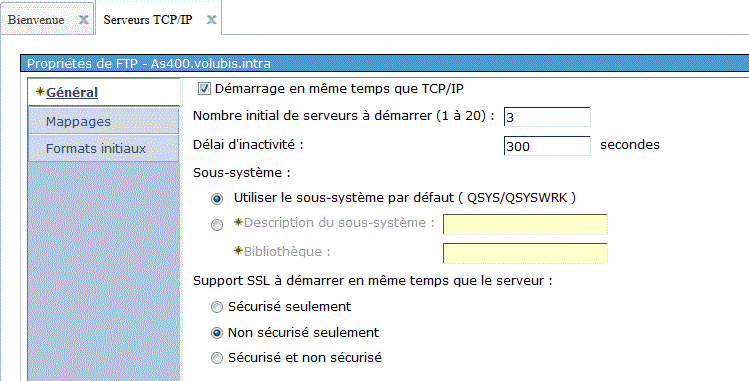Close the Bienvenue tab

[x=84, y=20]
